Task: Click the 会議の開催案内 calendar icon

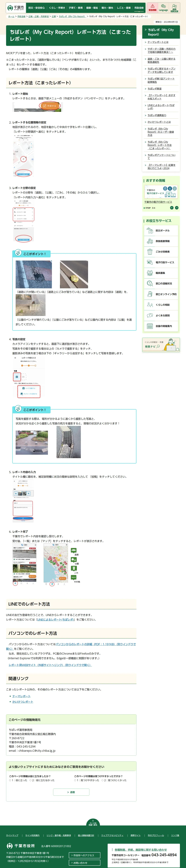Action: coord(150,326)
